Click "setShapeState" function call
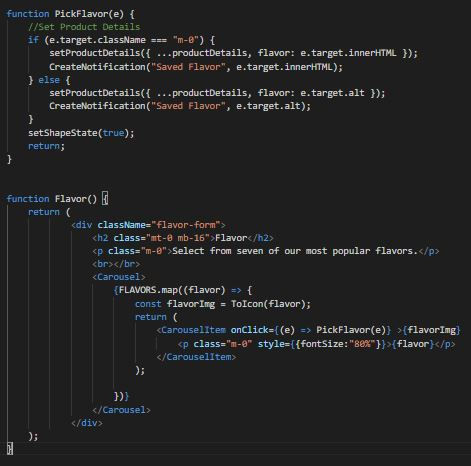The image size is (471, 466). coord(63,133)
